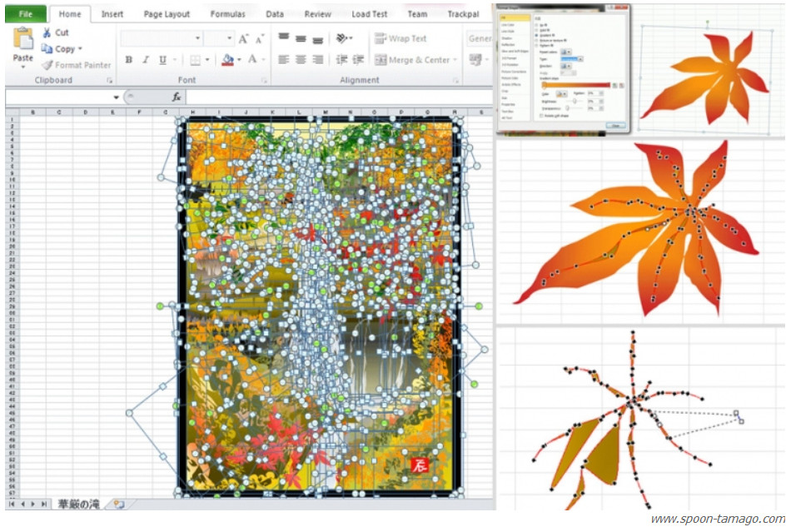Screen dimensions: 791x532
Task: Toggle italic formatting
Action: [x=146, y=60]
